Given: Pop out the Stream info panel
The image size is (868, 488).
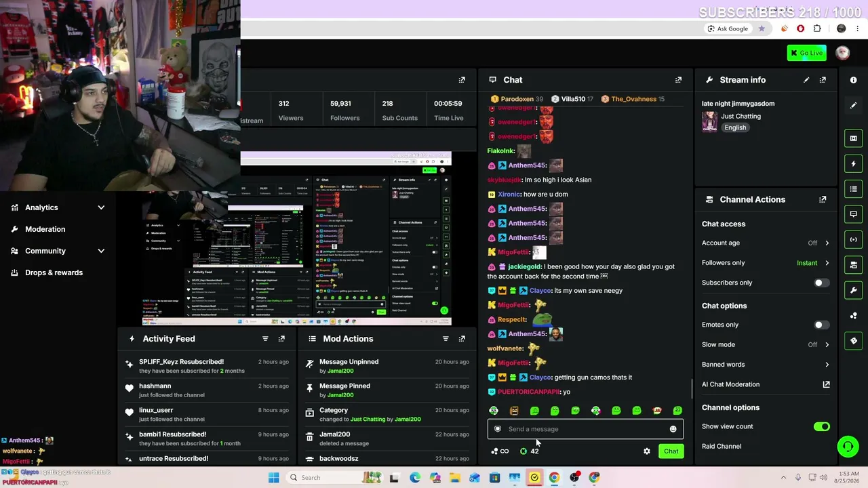Looking at the screenshot, I should [x=823, y=80].
